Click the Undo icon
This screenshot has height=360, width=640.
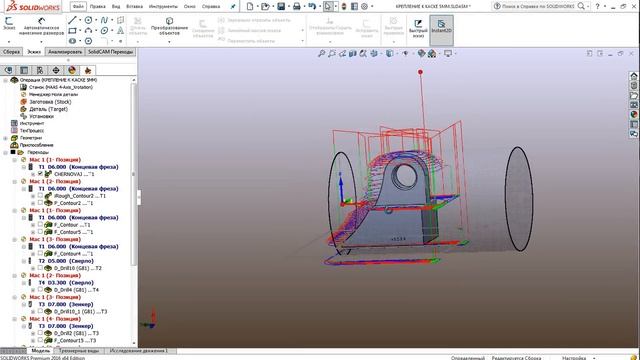[x=312, y=6]
